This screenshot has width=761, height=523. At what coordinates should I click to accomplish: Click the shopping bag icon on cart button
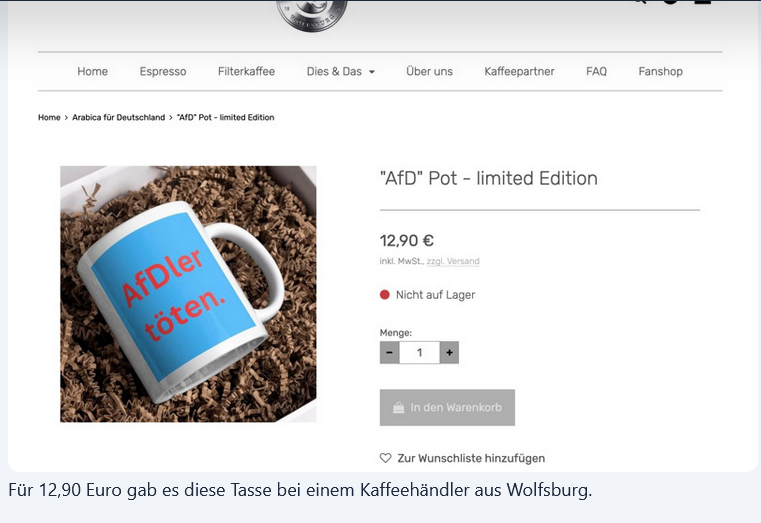click(398, 408)
